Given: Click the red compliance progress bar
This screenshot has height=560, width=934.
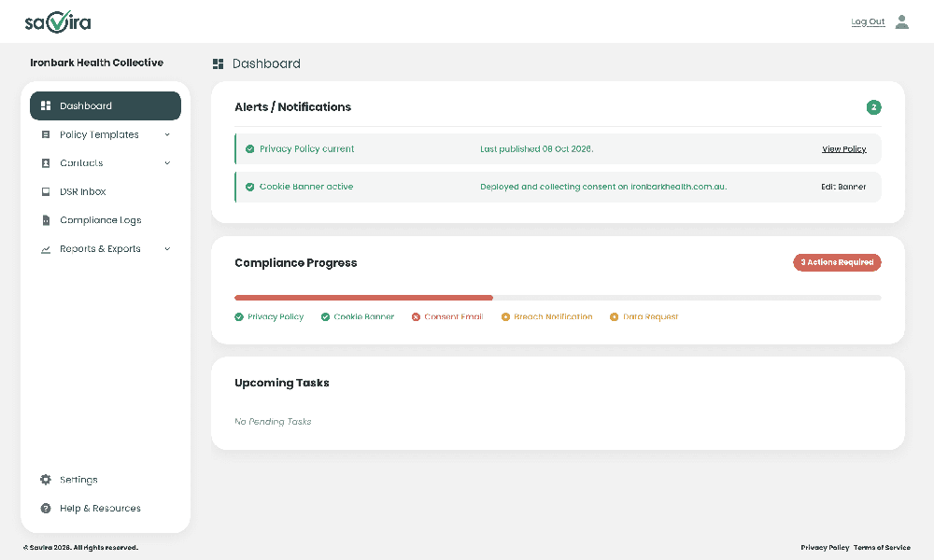Looking at the screenshot, I should tap(363, 298).
